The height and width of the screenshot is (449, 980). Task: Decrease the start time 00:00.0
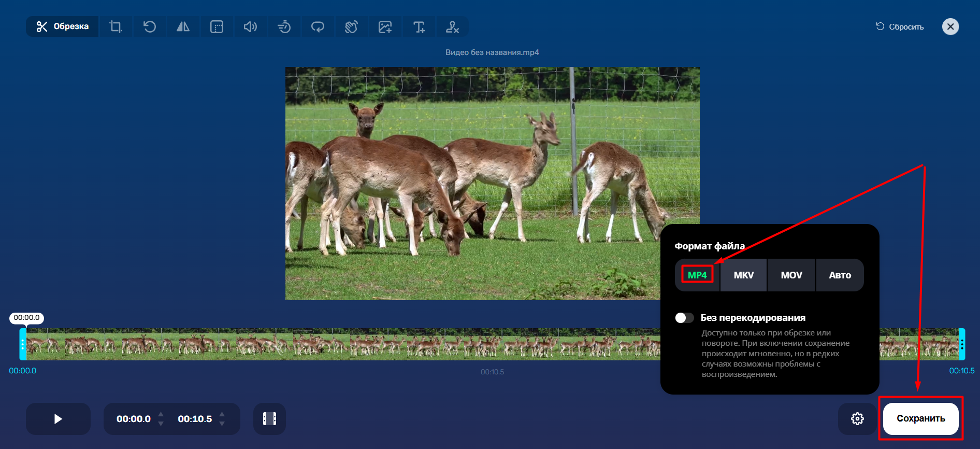click(161, 424)
